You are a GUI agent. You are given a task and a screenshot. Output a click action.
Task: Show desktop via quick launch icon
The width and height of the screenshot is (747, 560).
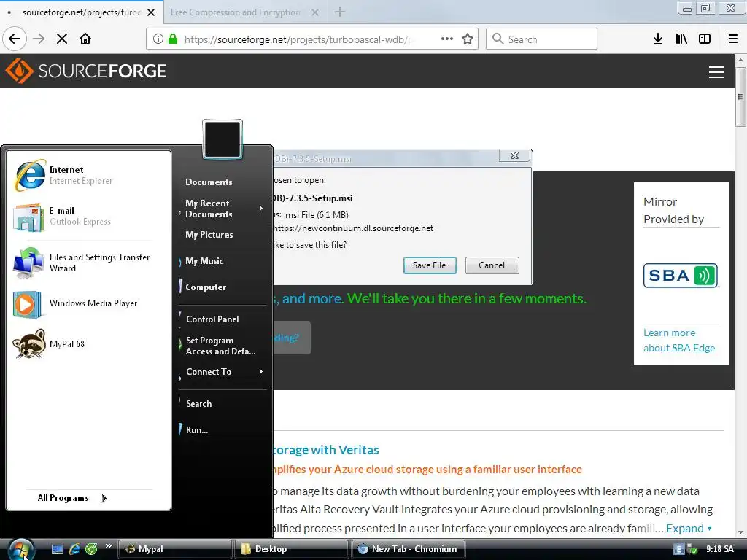pyautogui.click(x=58, y=550)
